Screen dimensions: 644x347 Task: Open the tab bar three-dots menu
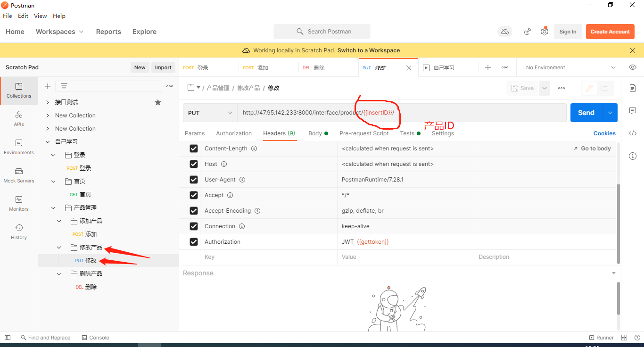pos(505,67)
